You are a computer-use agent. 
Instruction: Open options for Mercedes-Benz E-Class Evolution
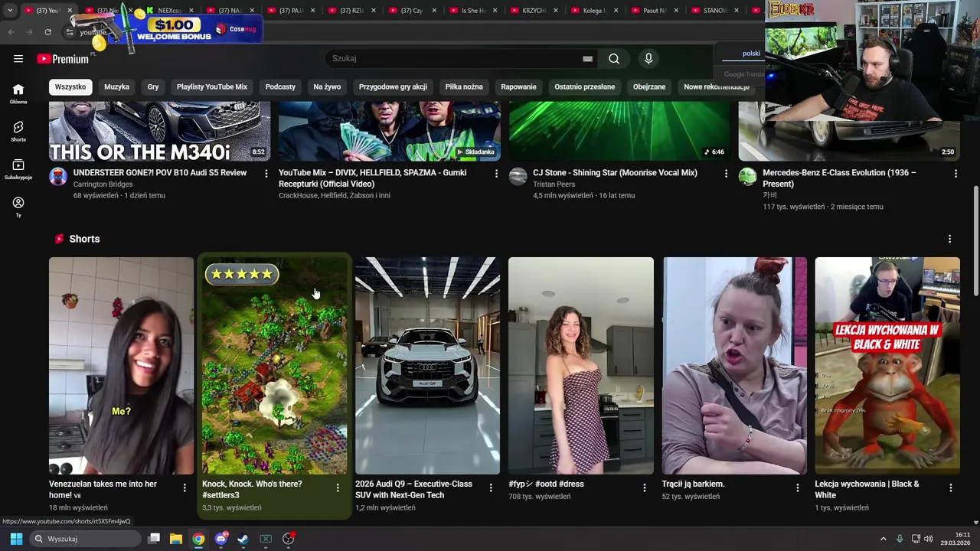pyautogui.click(x=955, y=174)
